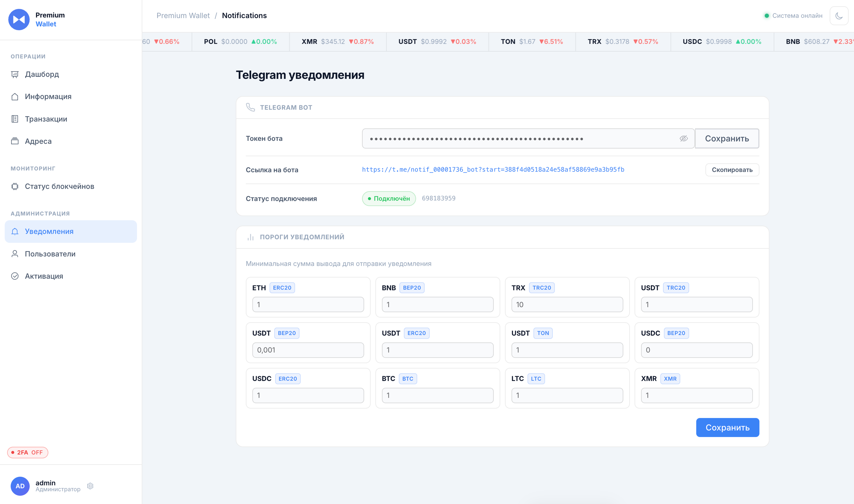Open Информация in the sidebar
The height and width of the screenshot is (504, 854).
pyautogui.click(x=71, y=96)
